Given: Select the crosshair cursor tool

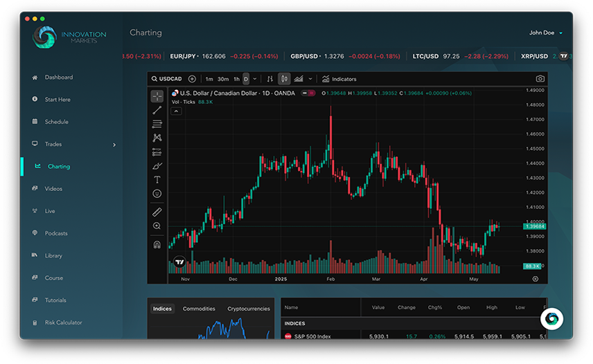Looking at the screenshot, I should click(157, 96).
